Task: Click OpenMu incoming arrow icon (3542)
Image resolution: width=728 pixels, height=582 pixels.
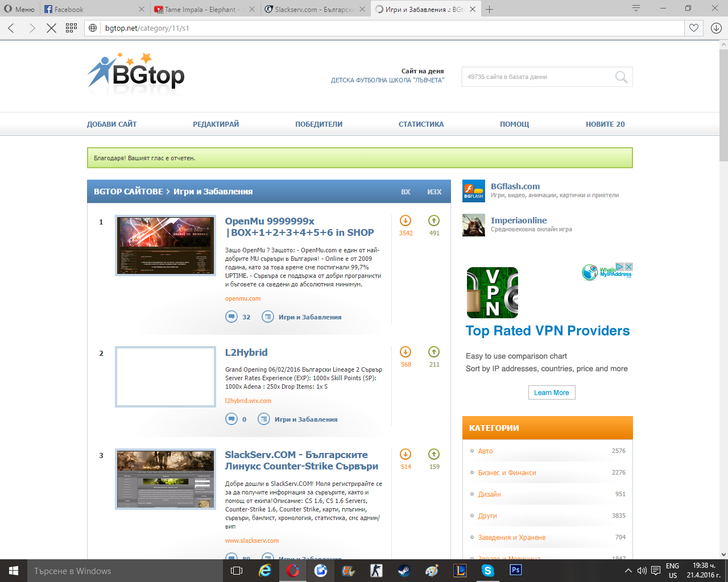Action: (x=406, y=221)
